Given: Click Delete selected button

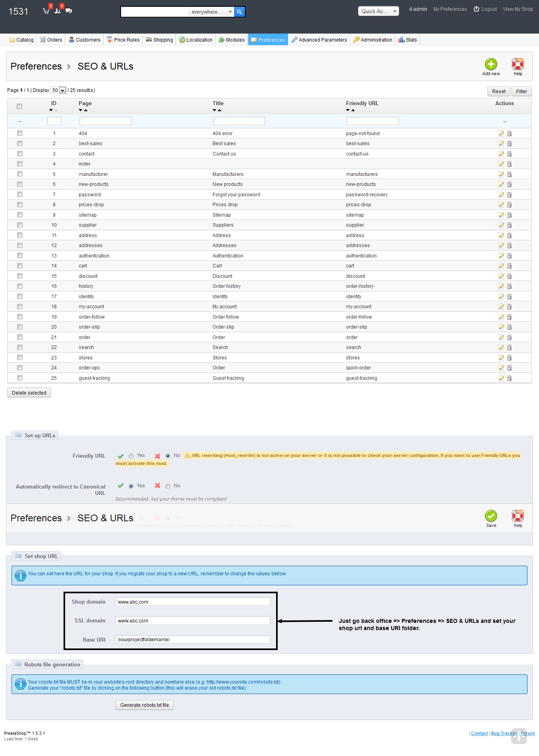Looking at the screenshot, I should point(29,393).
